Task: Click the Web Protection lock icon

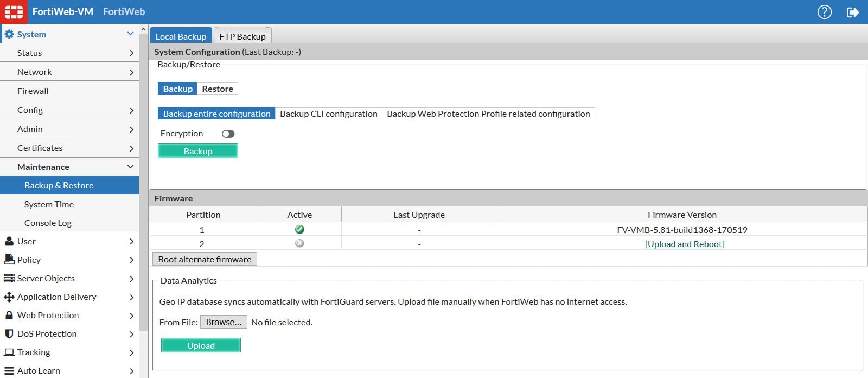Action: tap(9, 315)
